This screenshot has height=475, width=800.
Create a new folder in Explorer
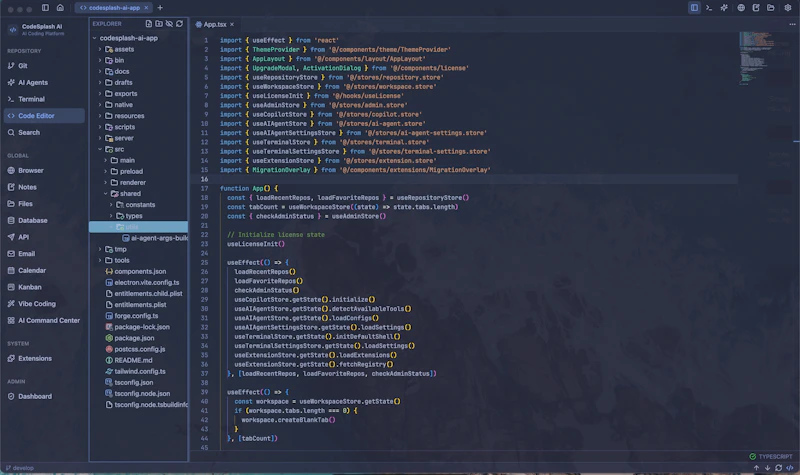point(159,23)
